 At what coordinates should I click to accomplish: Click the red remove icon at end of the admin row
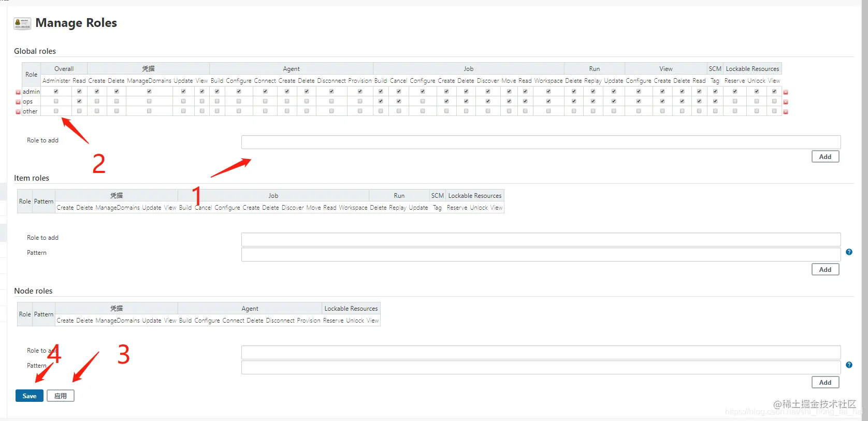[786, 92]
